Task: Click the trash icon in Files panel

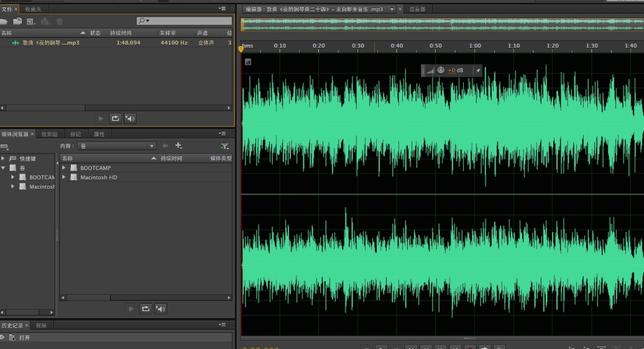Action: (x=60, y=21)
